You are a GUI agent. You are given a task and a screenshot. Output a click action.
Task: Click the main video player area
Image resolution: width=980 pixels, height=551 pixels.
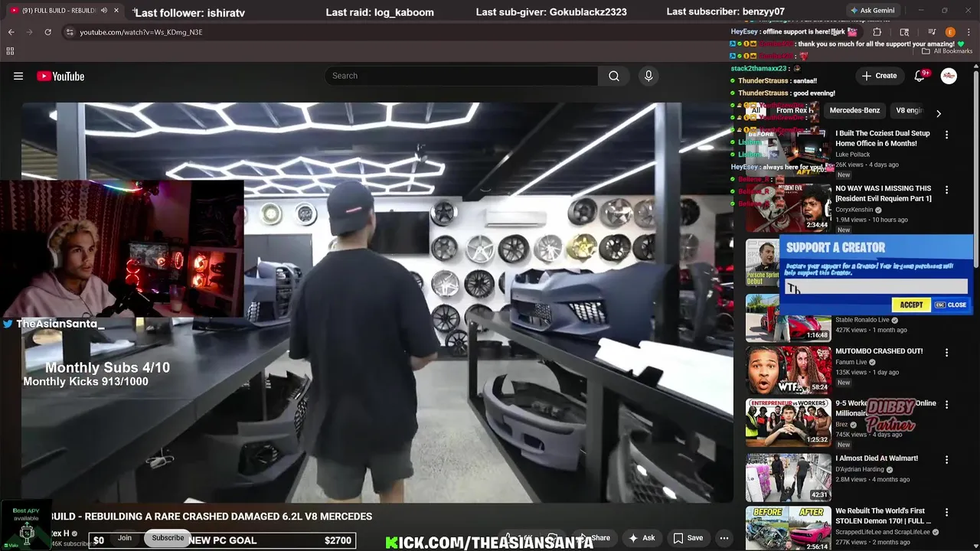pyautogui.click(x=377, y=302)
